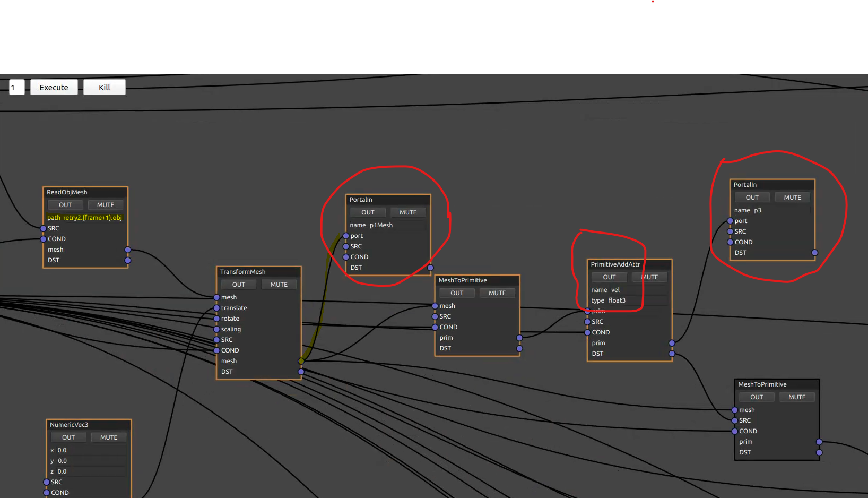Click the TransformMesh translate input socket
Image resolution: width=868 pixels, height=498 pixels.
pyautogui.click(x=216, y=308)
